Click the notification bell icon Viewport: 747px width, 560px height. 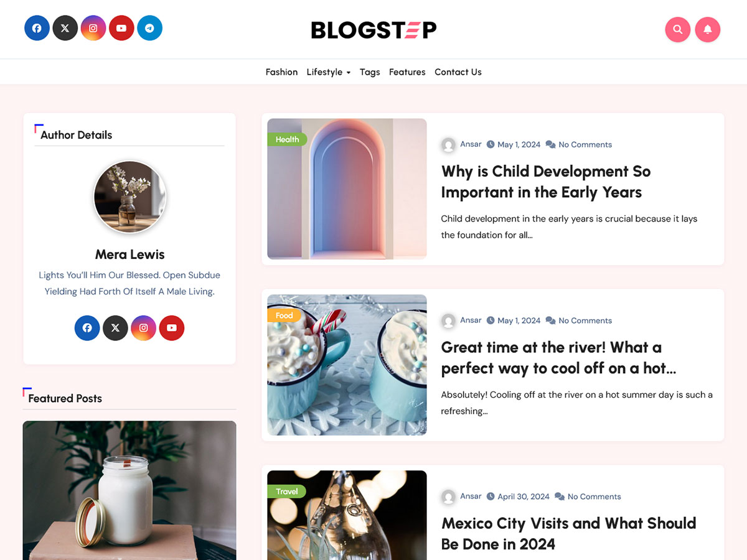[708, 29]
